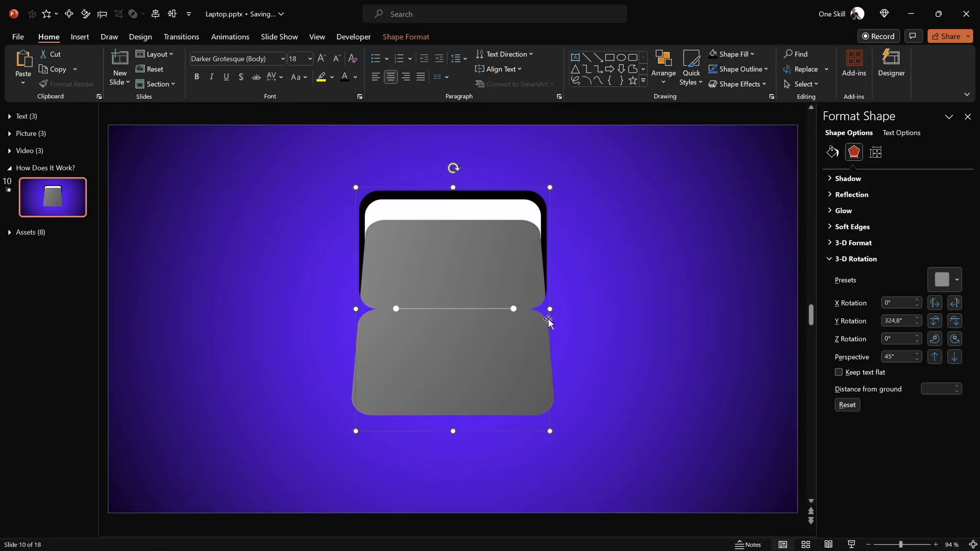Open the Font Color swatch dropdown
The width and height of the screenshot is (980, 551).
[354, 77]
